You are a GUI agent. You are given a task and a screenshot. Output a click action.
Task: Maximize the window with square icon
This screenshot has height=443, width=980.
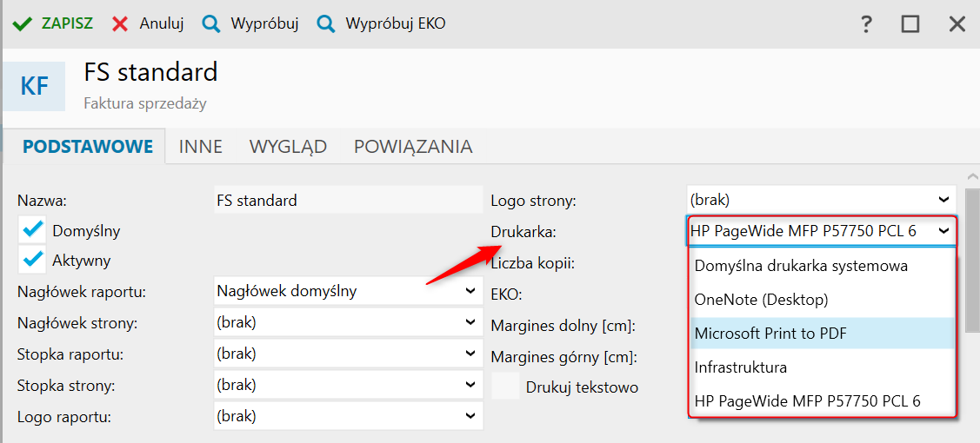point(910,24)
